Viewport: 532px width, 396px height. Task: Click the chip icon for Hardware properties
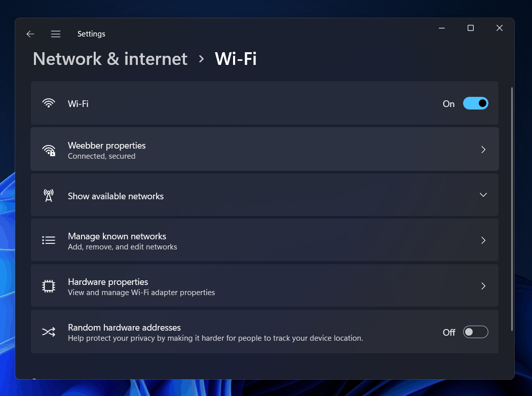point(49,286)
